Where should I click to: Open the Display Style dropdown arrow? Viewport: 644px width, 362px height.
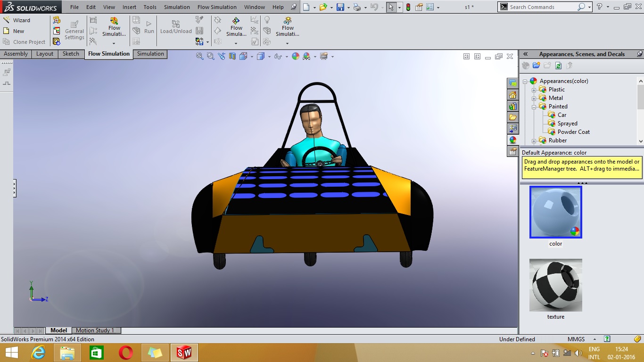pyautogui.click(x=269, y=57)
